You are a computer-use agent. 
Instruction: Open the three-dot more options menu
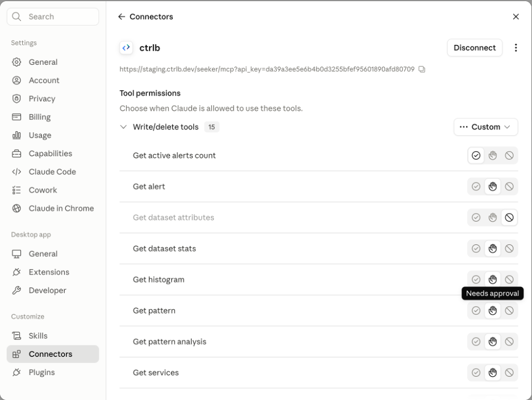coord(516,48)
